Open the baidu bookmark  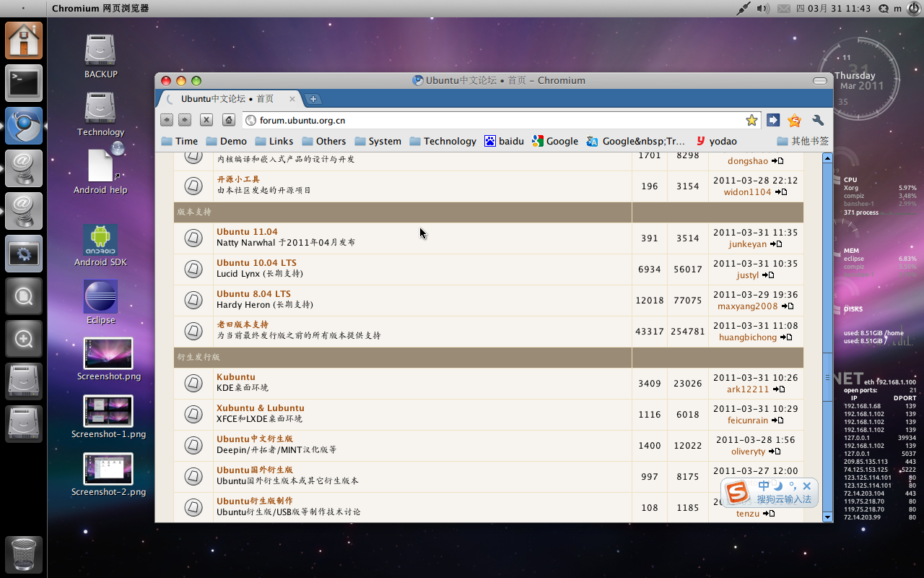point(504,141)
